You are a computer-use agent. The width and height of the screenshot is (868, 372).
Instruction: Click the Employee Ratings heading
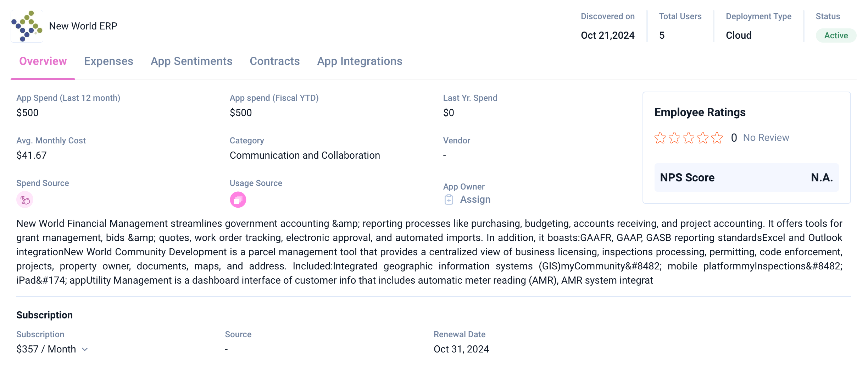(x=700, y=113)
